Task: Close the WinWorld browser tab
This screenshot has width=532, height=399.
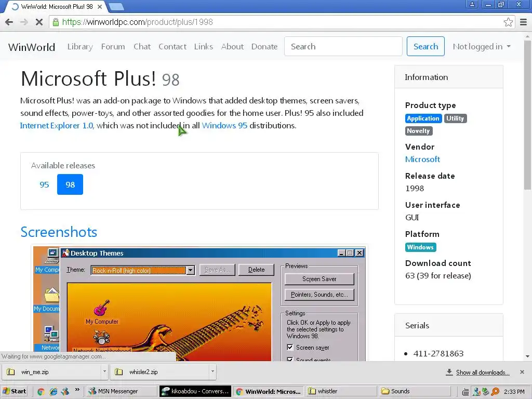Action: pos(100,6)
